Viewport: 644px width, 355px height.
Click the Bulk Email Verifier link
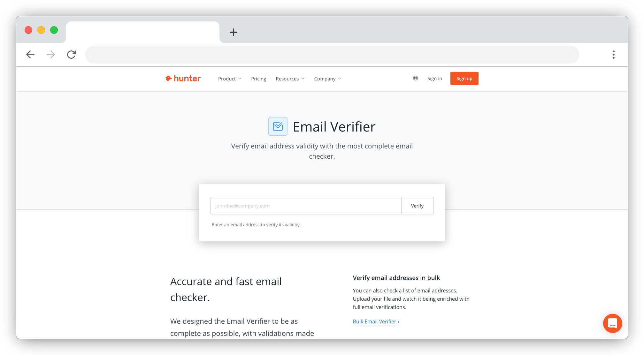pyautogui.click(x=375, y=321)
